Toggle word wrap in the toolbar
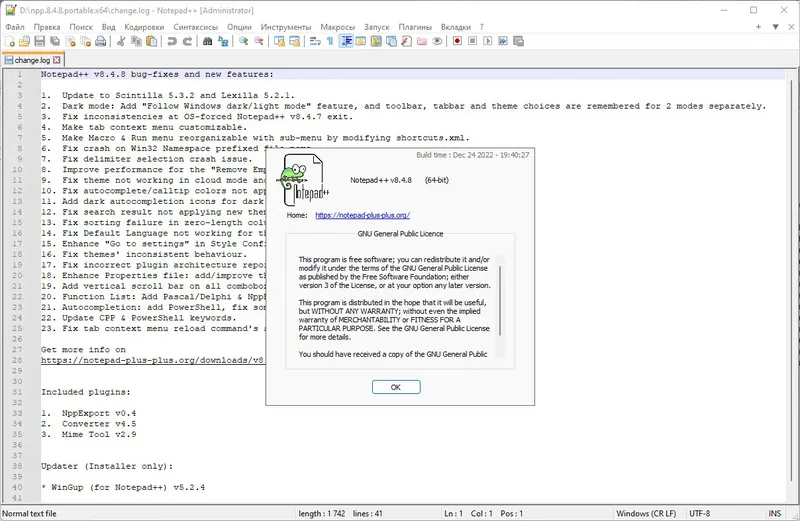Screen dimensions: 800x521 click(x=315, y=41)
